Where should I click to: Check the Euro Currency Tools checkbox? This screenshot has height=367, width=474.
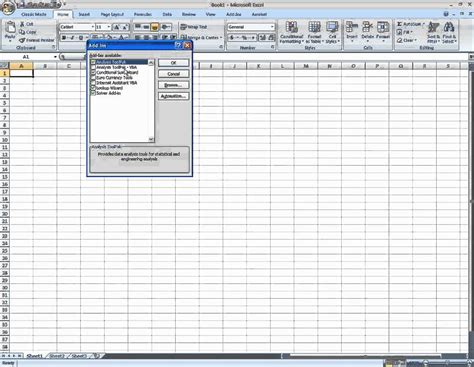(93, 78)
